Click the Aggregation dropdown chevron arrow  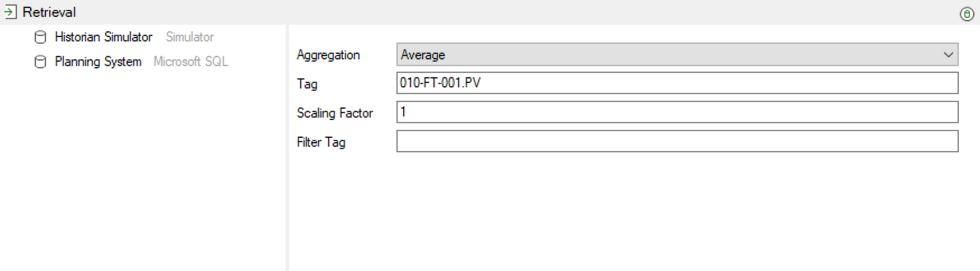(x=948, y=55)
